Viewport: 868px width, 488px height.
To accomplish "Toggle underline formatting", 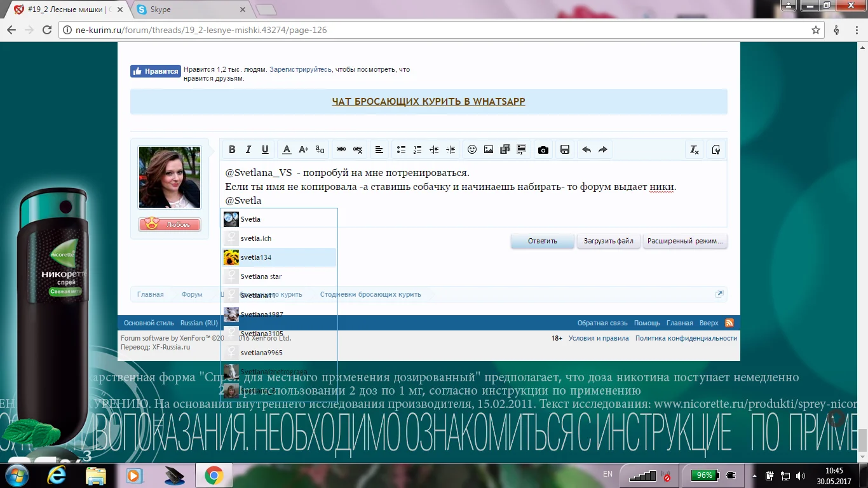I will (x=265, y=150).
